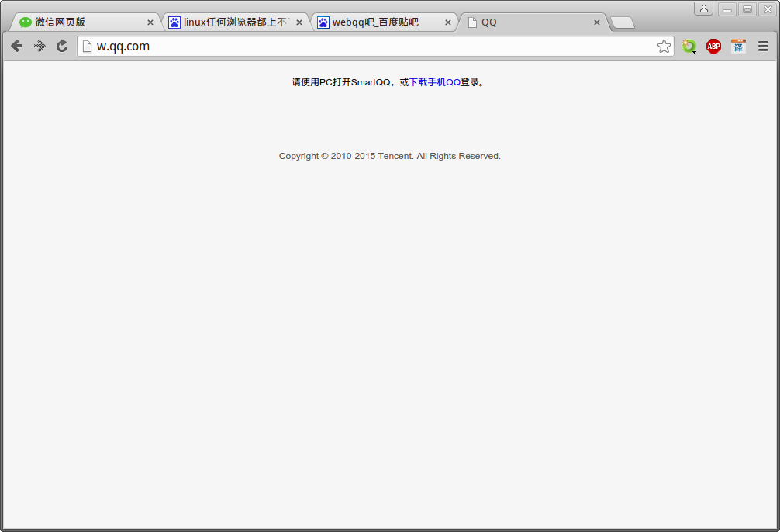Open the green circular extension icon
780x532 pixels.
[x=689, y=47]
